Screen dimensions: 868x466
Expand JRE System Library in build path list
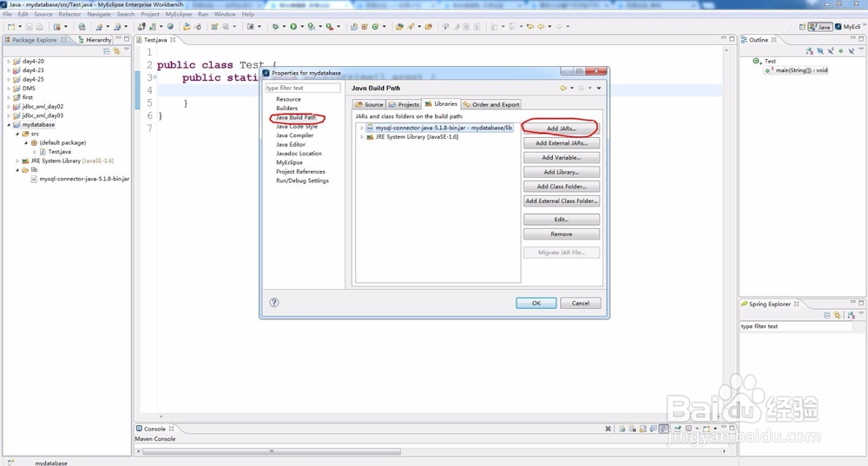[x=361, y=137]
